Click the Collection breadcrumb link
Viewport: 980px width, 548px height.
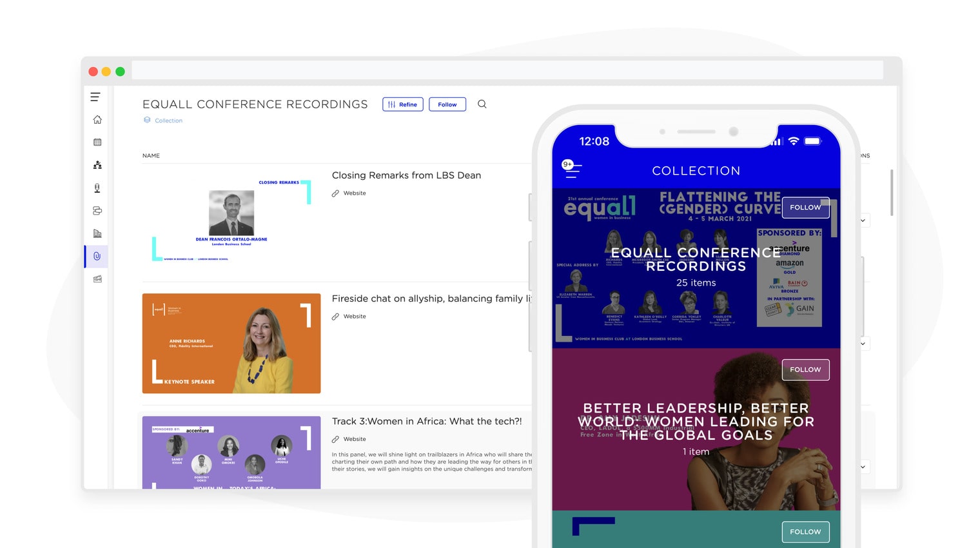tap(168, 121)
